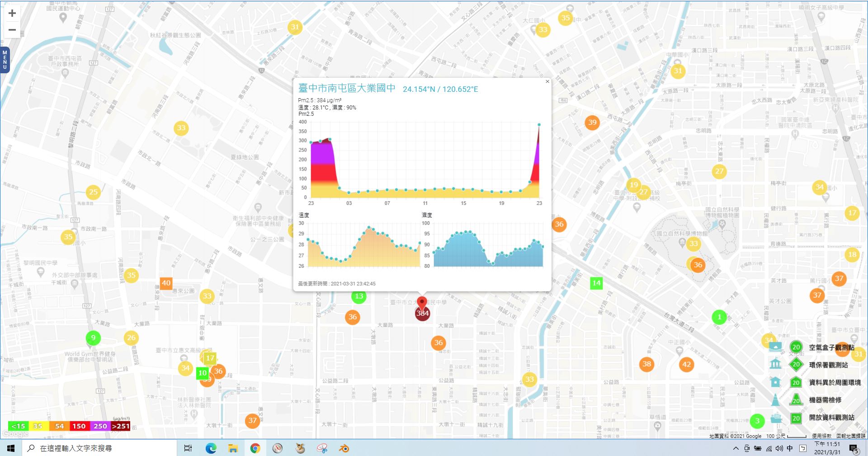Click the yellow 18 sensor marker

(x=852, y=254)
